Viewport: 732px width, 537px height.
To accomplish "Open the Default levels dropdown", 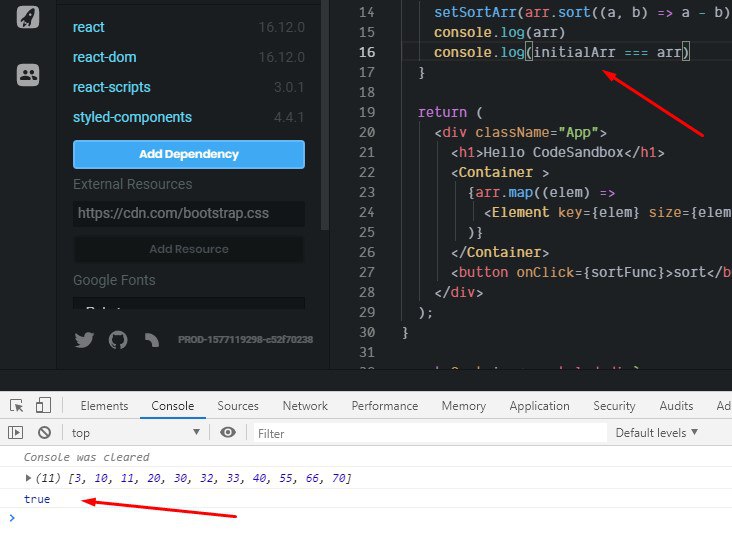I will coord(657,433).
